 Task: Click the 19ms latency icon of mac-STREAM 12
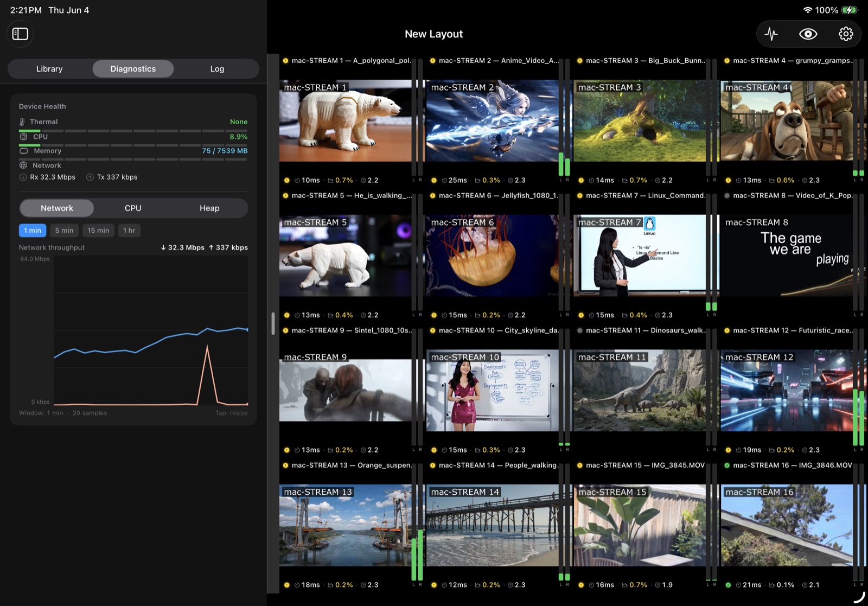pyautogui.click(x=738, y=450)
